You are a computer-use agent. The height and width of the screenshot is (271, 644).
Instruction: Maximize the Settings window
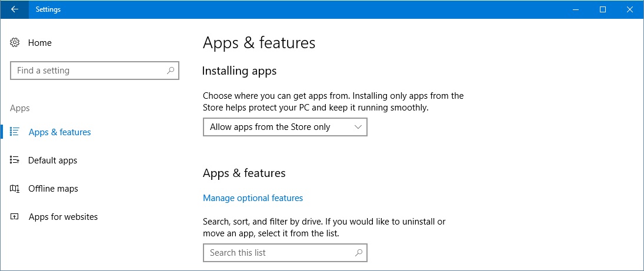(602, 9)
